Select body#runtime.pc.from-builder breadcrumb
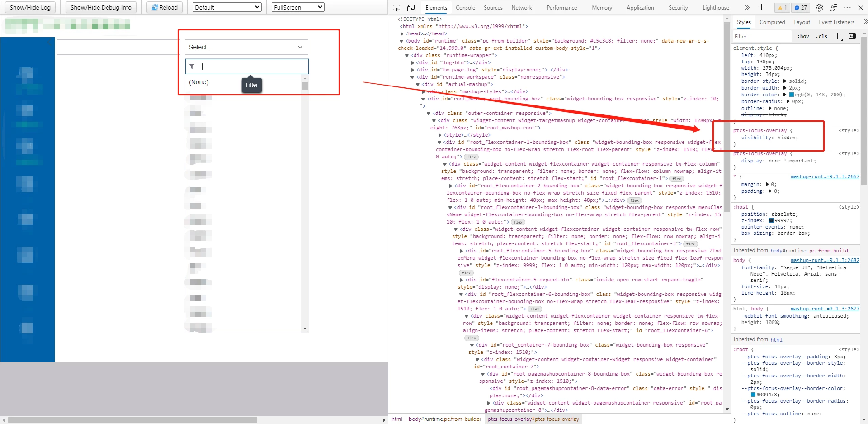Image resolution: width=868 pixels, height=424 pixels. pos(445,419)
